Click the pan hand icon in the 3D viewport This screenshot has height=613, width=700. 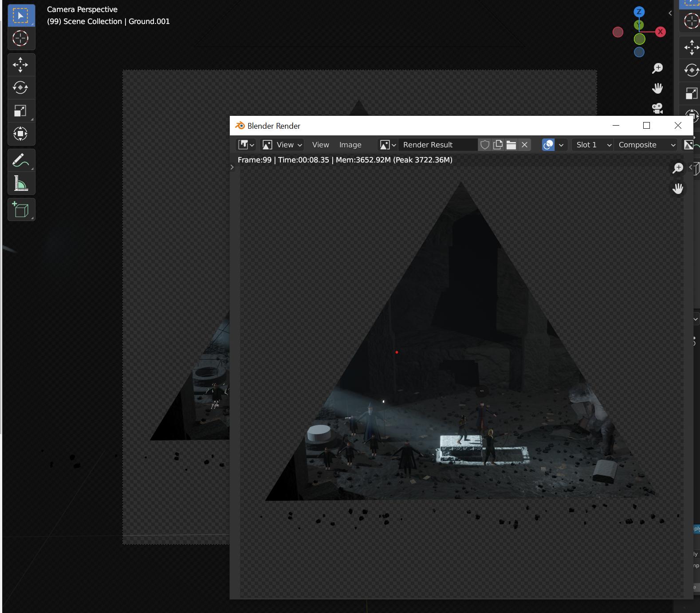657,88
